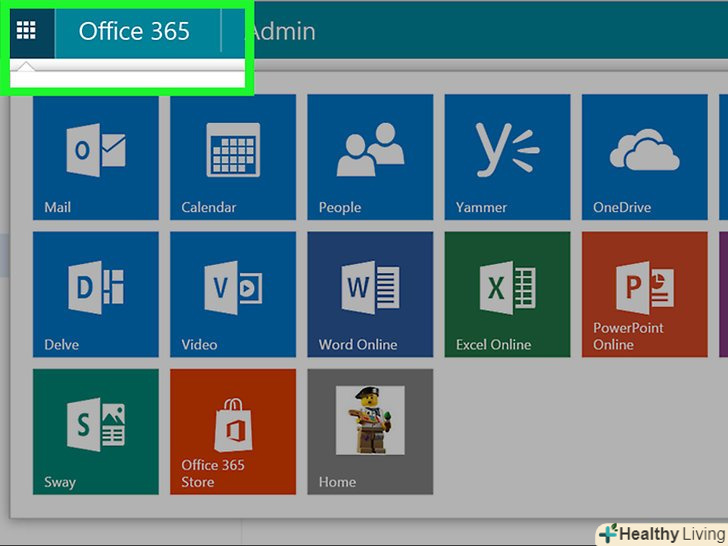
Task: Click the Office 365 header link
Action: pyautogui.click(x=134, y=32)
